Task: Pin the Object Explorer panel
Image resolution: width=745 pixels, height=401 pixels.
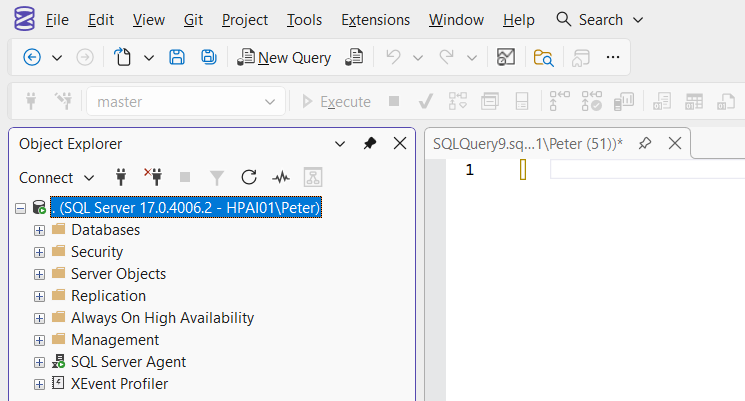Action: 370,144
